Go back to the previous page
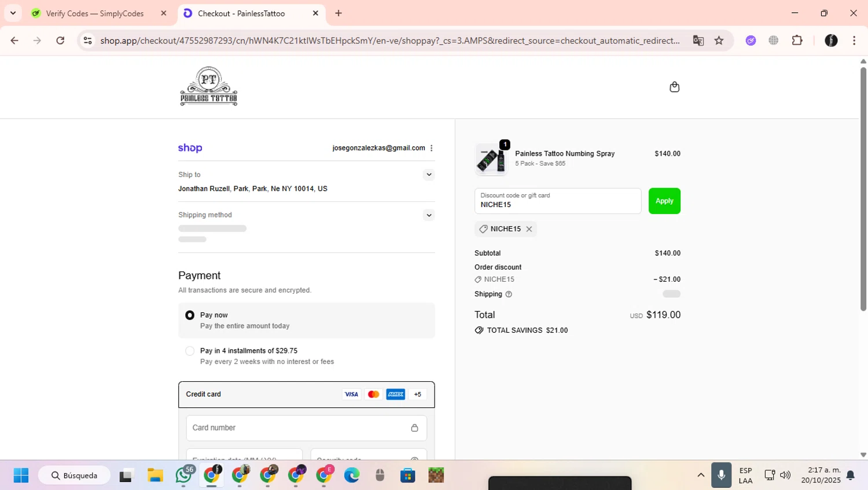 pos(14,40)
